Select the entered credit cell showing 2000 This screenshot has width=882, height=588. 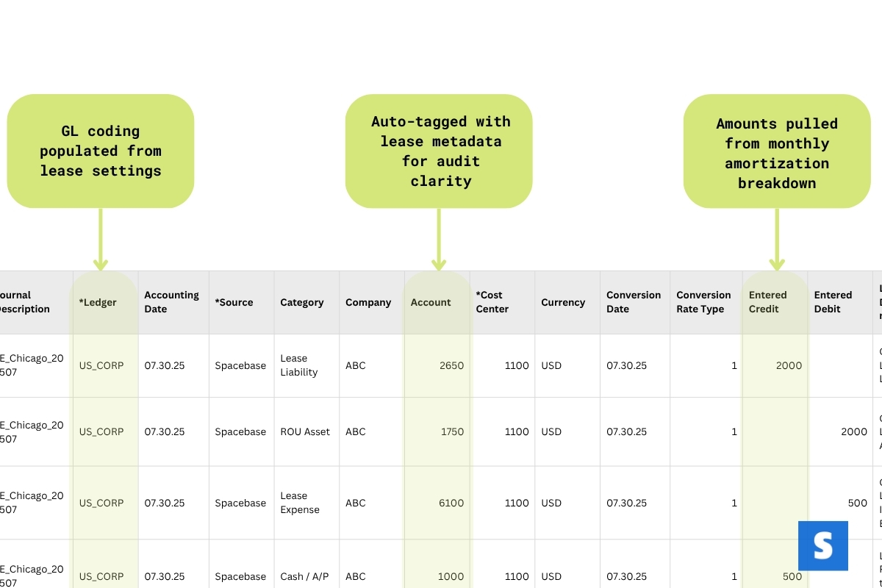[788, 365]
